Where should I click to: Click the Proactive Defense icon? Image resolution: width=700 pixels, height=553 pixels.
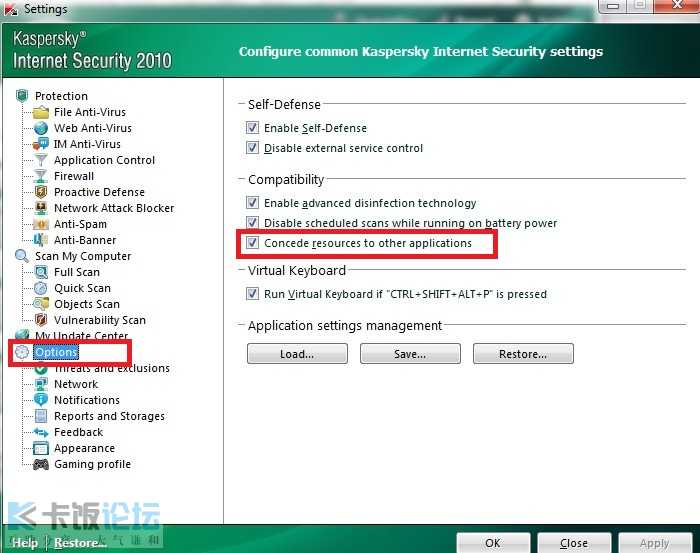[41, 192]
